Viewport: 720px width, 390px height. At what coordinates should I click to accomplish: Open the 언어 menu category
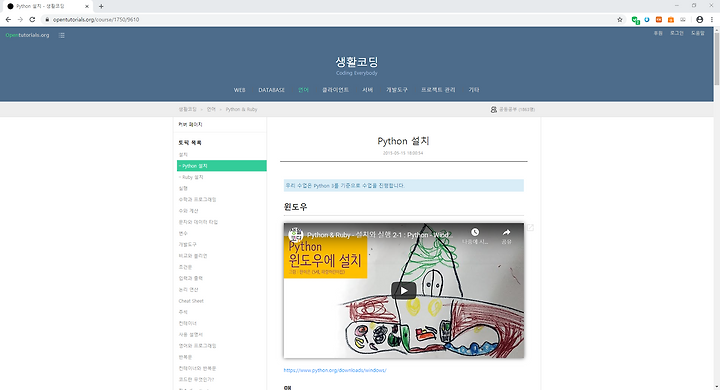(303, 90)
